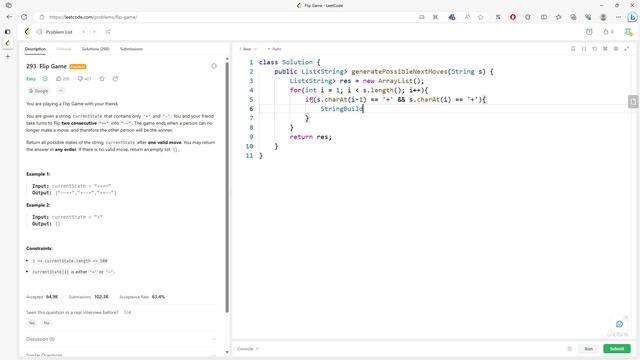Go to the next problem arrow

tap(94, 32)
